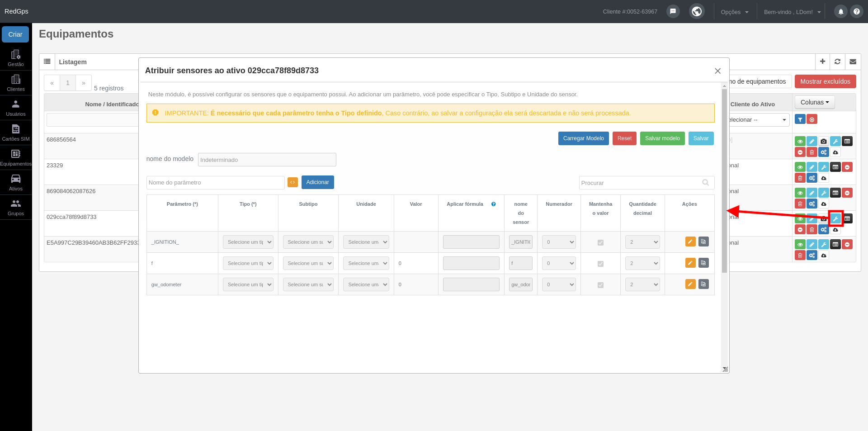Toggle Mantenha o valor for _IGNITION_
This screenshot has width=868, height=431.
[x=600, y=242]
